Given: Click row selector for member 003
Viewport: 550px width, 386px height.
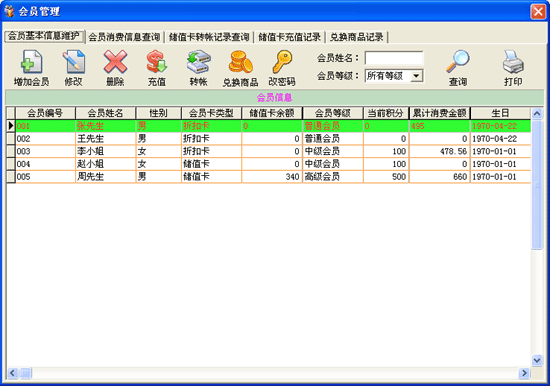Looking at the screenshot, I should 11,151.
